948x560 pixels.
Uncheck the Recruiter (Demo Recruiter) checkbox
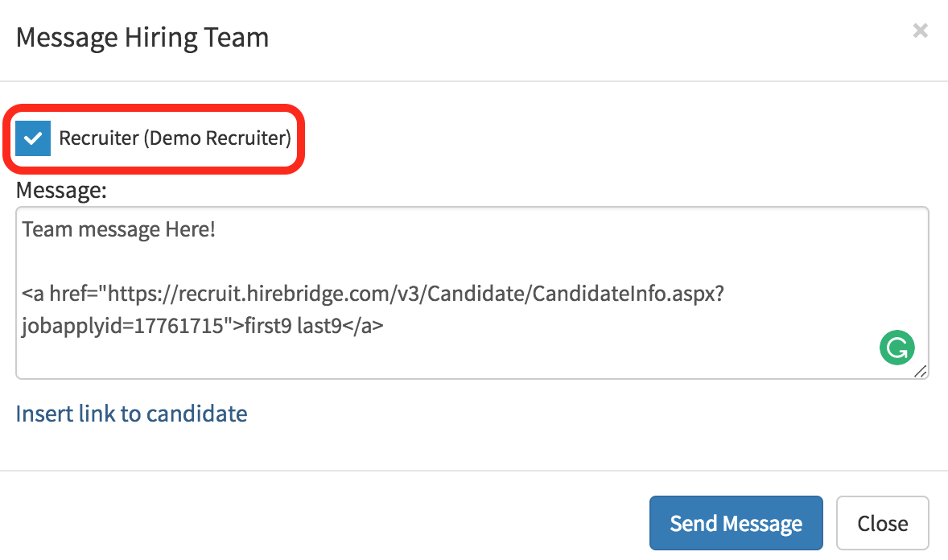(33, 138)
